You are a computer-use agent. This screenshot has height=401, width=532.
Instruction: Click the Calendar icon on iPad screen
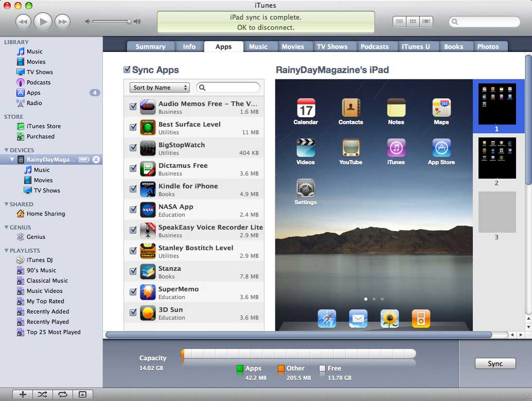pyautogui.click(x=306, y=108)
